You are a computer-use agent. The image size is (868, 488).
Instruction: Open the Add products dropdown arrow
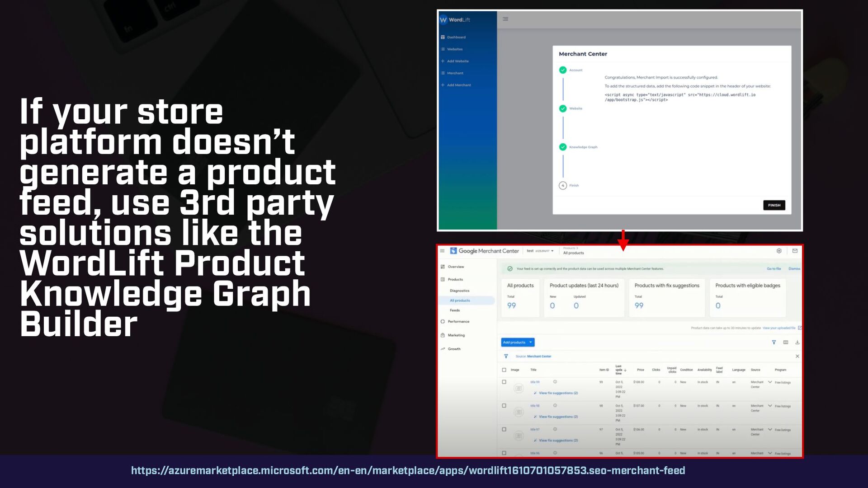pos(531,343)
